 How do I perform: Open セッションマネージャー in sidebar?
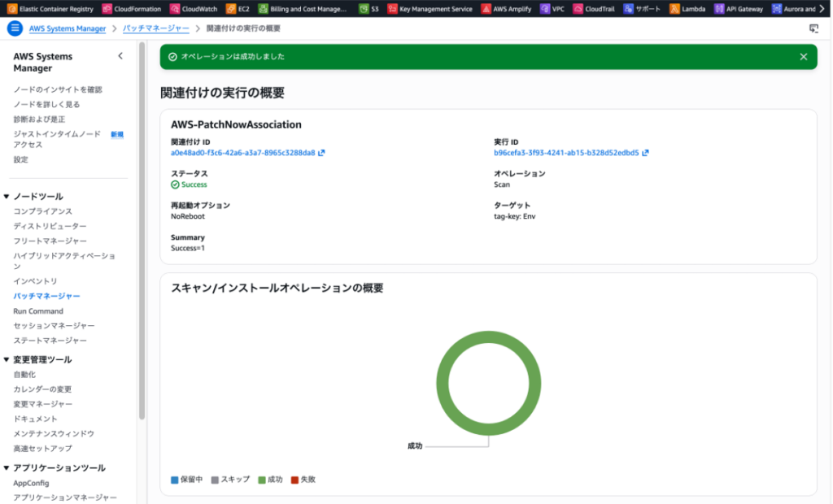click(x=54, y=325)
